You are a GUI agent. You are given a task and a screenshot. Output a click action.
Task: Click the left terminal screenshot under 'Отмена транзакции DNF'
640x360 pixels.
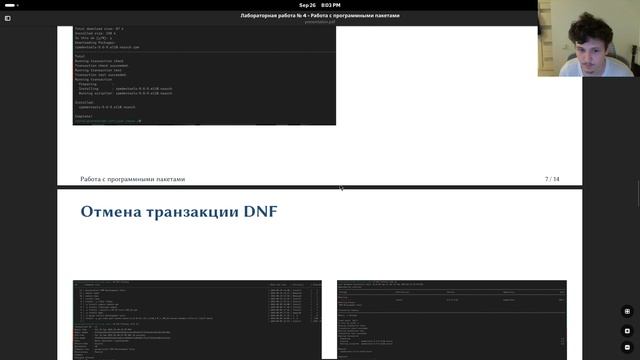(197, 320)
